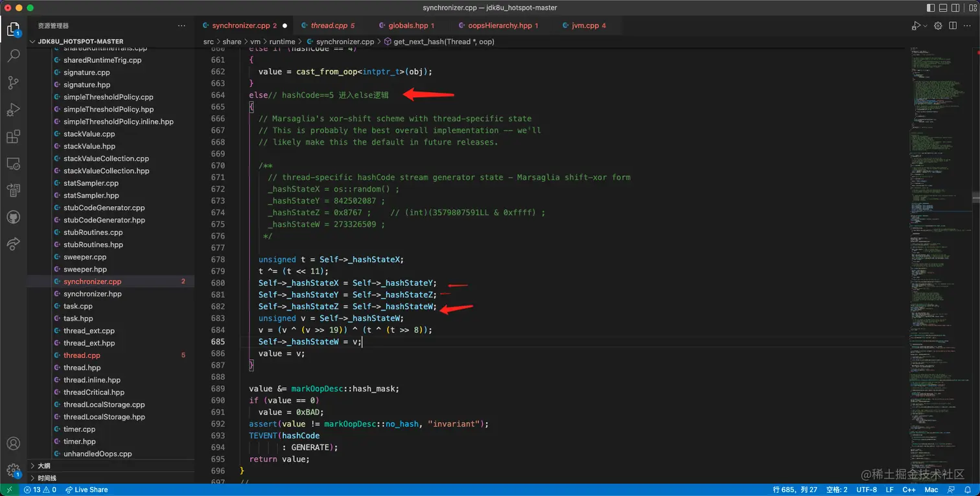Open the run button dropdown arrow
This screenshot has height=496, width=980.
click(x=926, y=25)
